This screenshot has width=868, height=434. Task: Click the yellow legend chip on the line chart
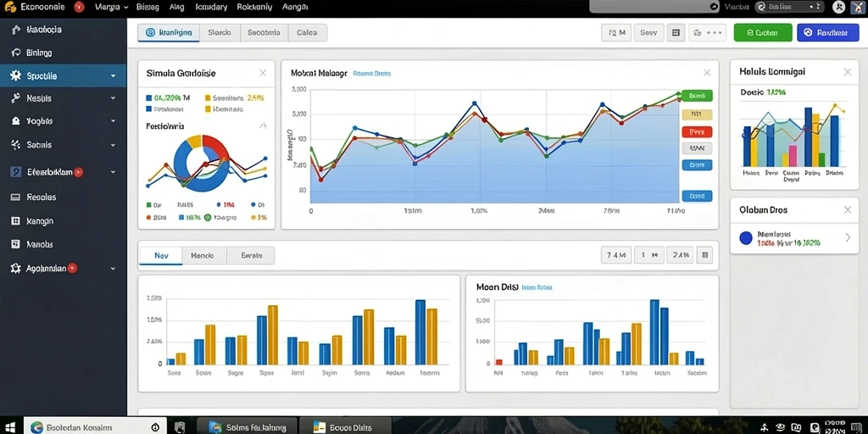(x=697, y=114)
